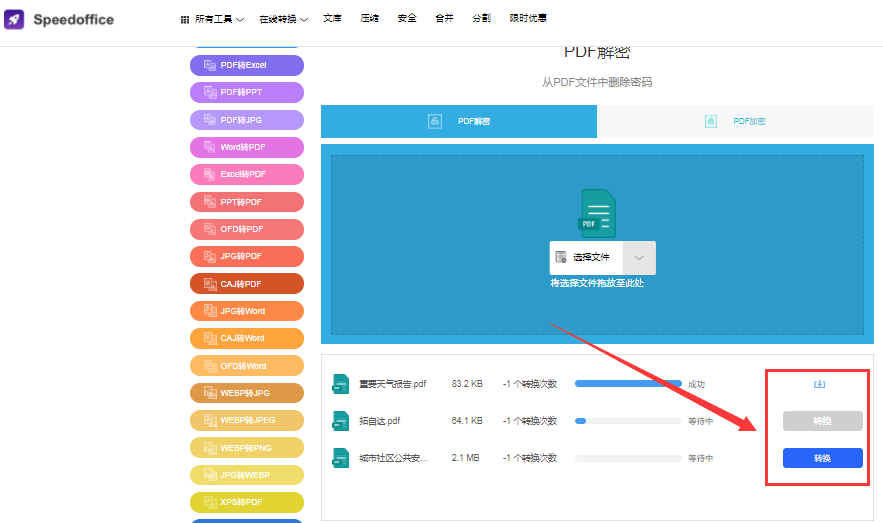Image resolution: width=883 pixels, height=523 pixels.
Task: Choose the PPT转PDF converter
Action: point(247,202)
